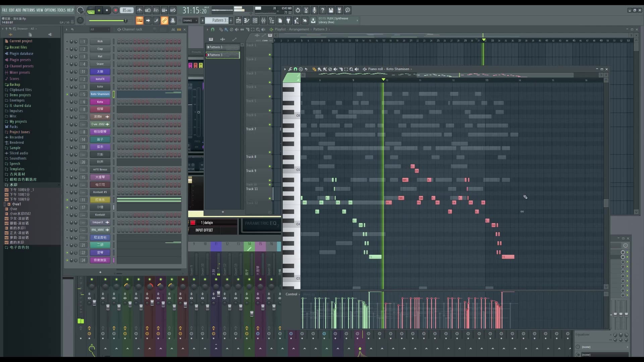Viewport: 644px width, 362px height.
Task: Open the ADD menu
Action: pyautogui.click(x=18, y=10)
